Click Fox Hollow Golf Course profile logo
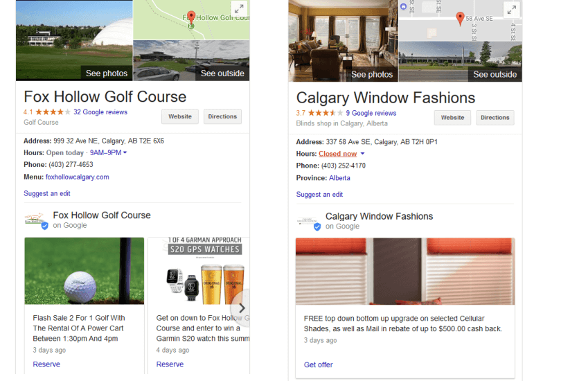The width and height of the screenshot is (588, 381). 36,220
